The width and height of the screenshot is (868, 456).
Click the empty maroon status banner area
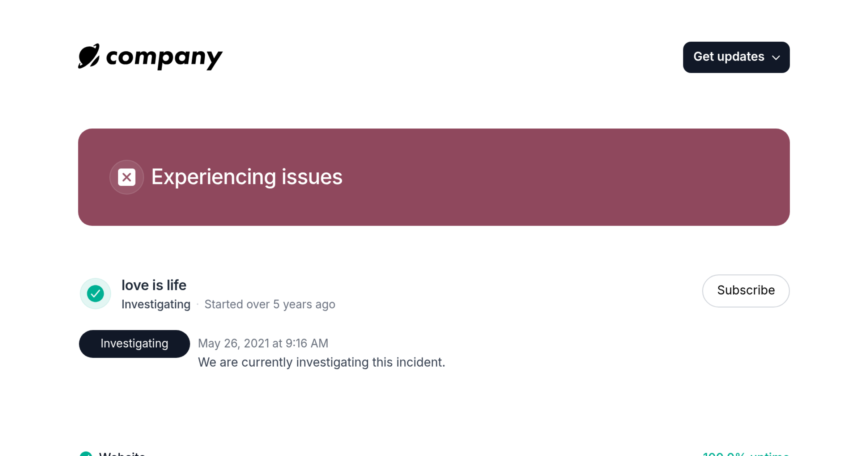542,177
